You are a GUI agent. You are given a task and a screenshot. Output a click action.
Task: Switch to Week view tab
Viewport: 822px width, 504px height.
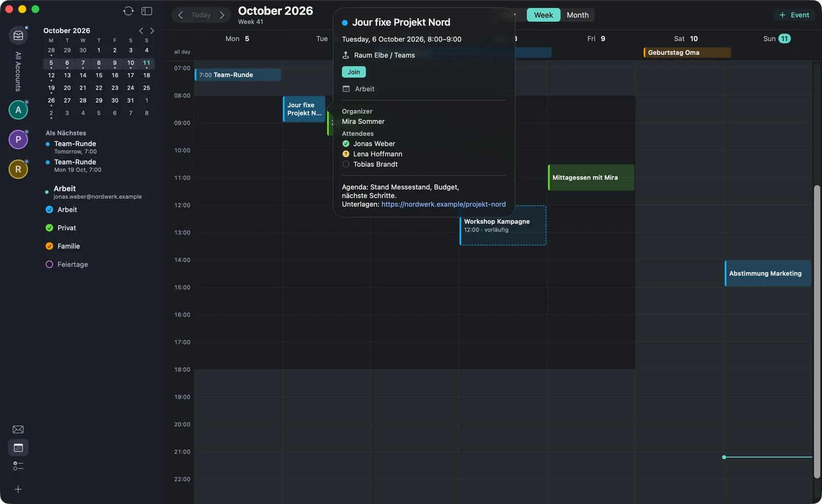[x=544, y=15]
